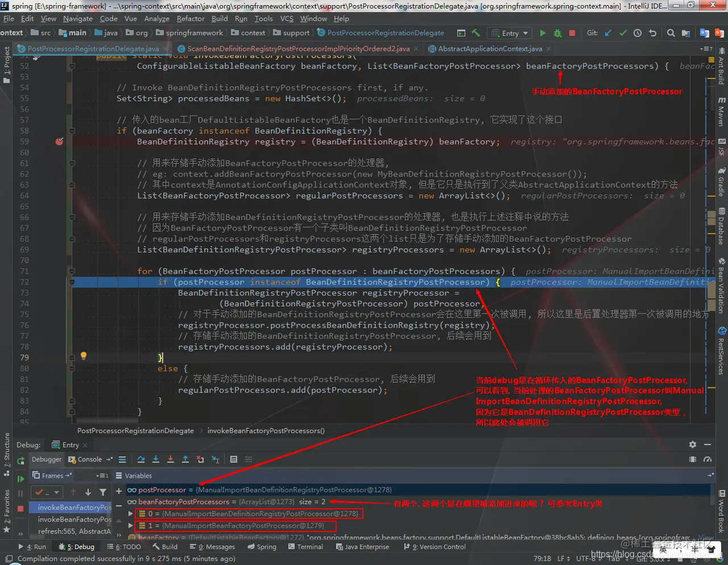Open the Navigate menu
The image size is (728, 565).
click(77, 18)
